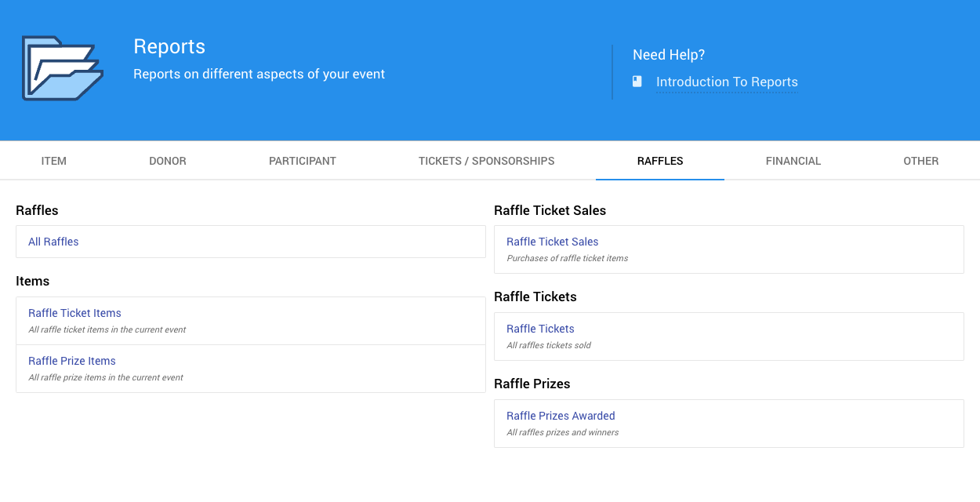Switch to the Donor tab
The width and height of the screenshot is (980, 502).
coord(168,161)
